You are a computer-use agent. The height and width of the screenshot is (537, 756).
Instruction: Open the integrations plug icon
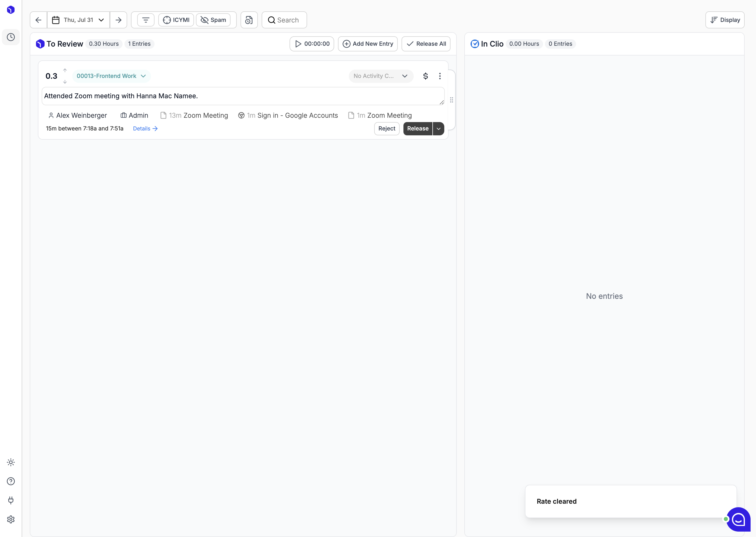[x=11, y=500]
